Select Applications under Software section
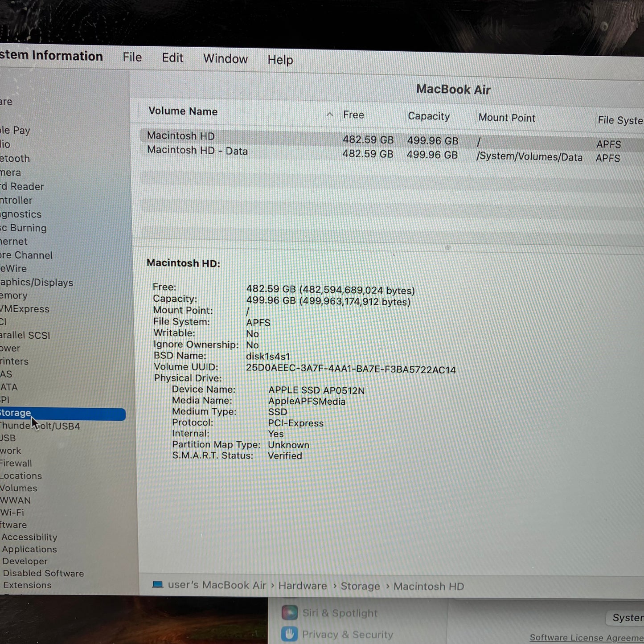Viewport: 644px width, 644px height. 29,549
